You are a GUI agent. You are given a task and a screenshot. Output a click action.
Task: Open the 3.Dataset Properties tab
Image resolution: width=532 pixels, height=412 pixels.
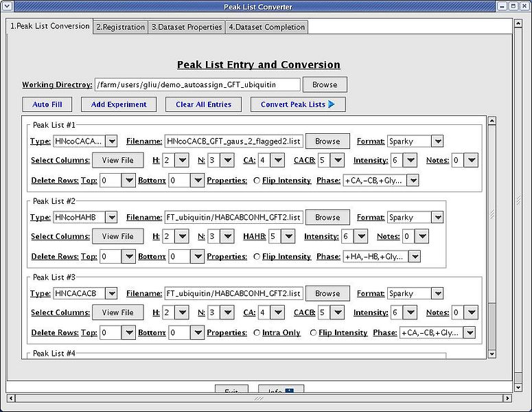click(x=187, y=27)
